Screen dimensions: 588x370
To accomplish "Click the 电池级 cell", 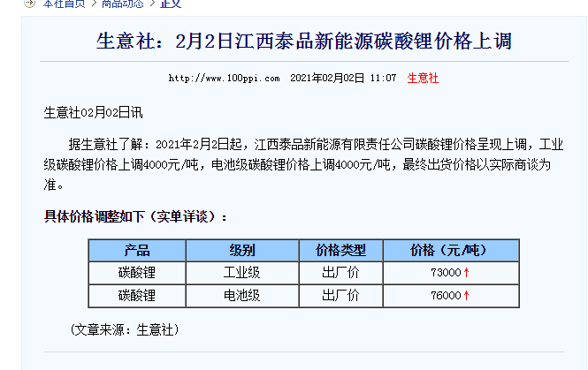I will click(x=242, y=296).
